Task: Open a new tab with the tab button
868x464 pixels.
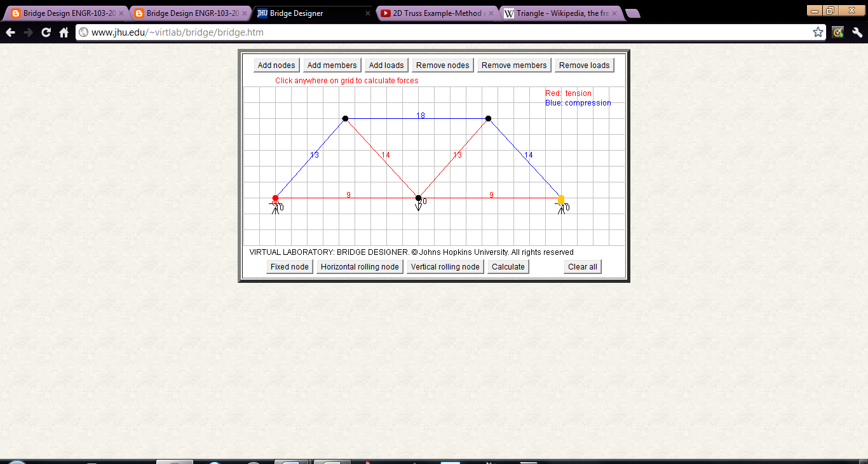Action: (632, 13)
